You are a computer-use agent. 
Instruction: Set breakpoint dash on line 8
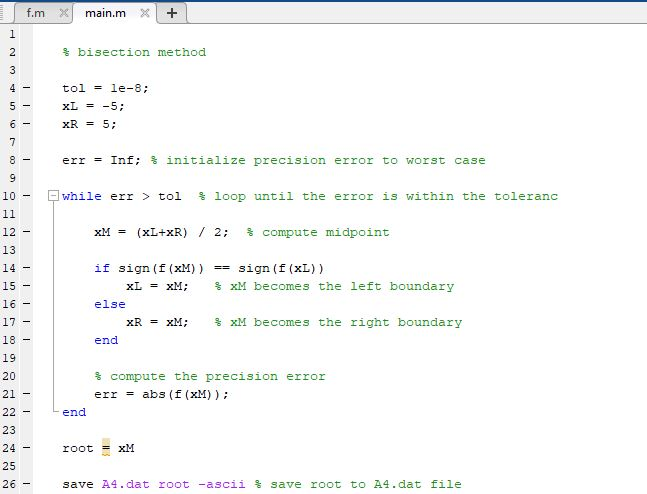(26, 159)
